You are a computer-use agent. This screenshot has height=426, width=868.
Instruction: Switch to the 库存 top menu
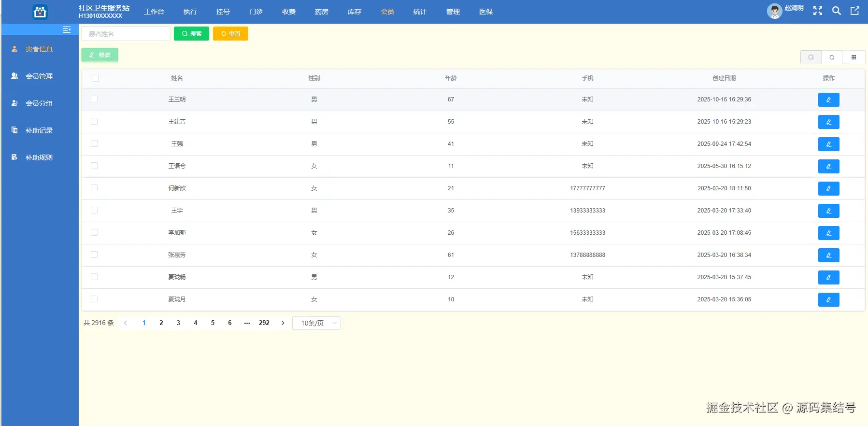pyautogui.click(x=355, y=12)
